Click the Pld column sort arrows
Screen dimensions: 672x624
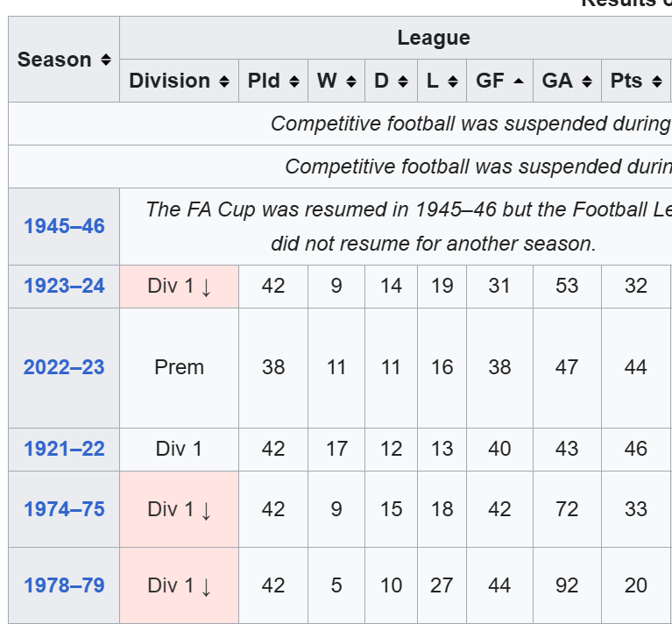pyautogui.click(x=294, y=82)
